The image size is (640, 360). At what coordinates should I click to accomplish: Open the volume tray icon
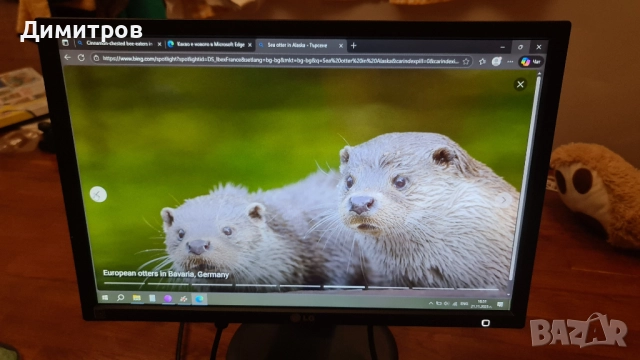coord(447,304)
